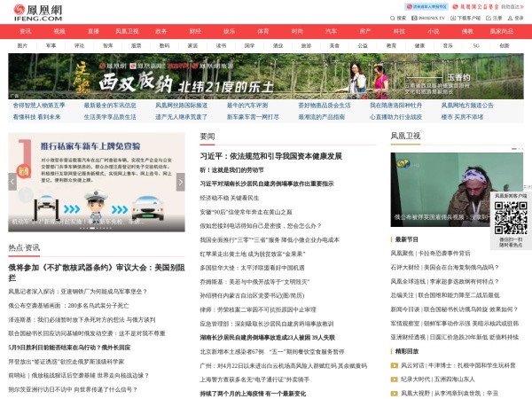Open headline 习近平：依法规范和引导我国资本健康发展
This screenshot has height=399, width=532.
[x=270, y=155]
